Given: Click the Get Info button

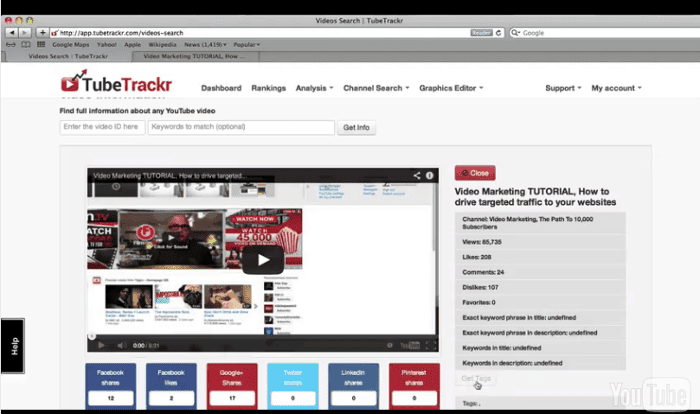Looking at the screenshot, I should pos(356,128).
